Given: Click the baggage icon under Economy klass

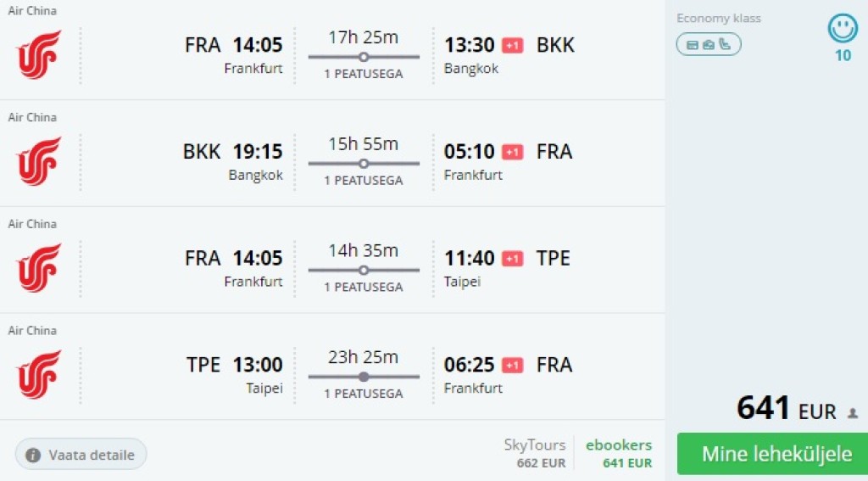Looking at the screenshot, I should [709, 44].
